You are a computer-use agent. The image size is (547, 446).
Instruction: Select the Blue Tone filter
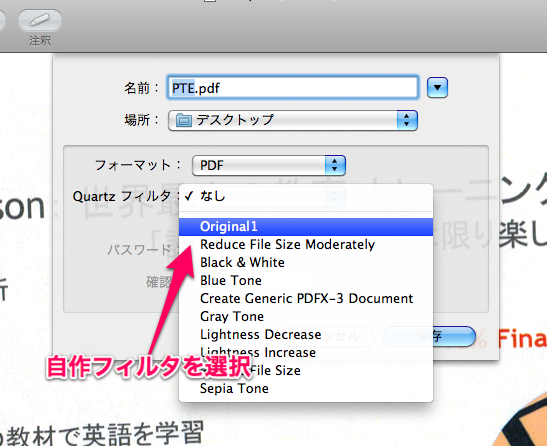coord(306,281)
